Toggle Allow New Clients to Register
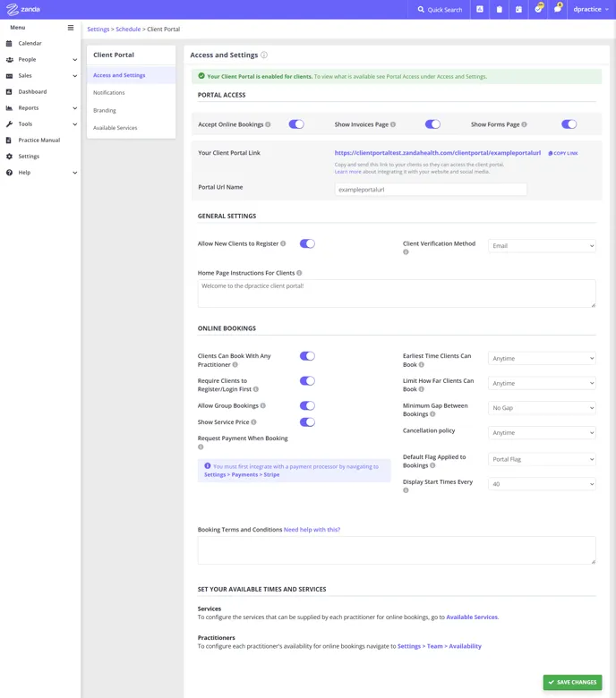 pos(307,243)
